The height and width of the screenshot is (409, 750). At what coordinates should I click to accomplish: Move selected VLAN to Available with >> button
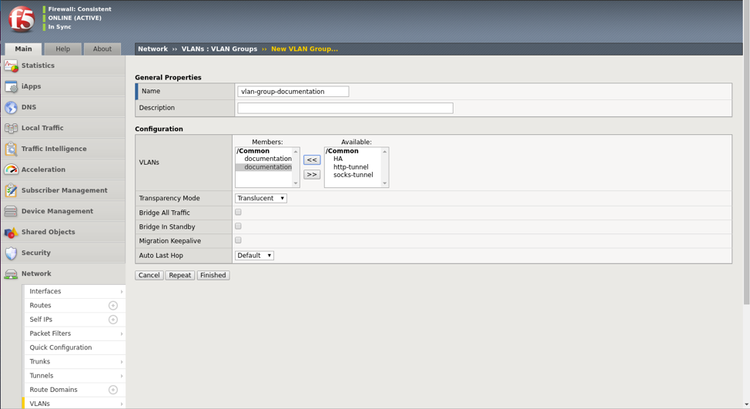click(312, 174)
